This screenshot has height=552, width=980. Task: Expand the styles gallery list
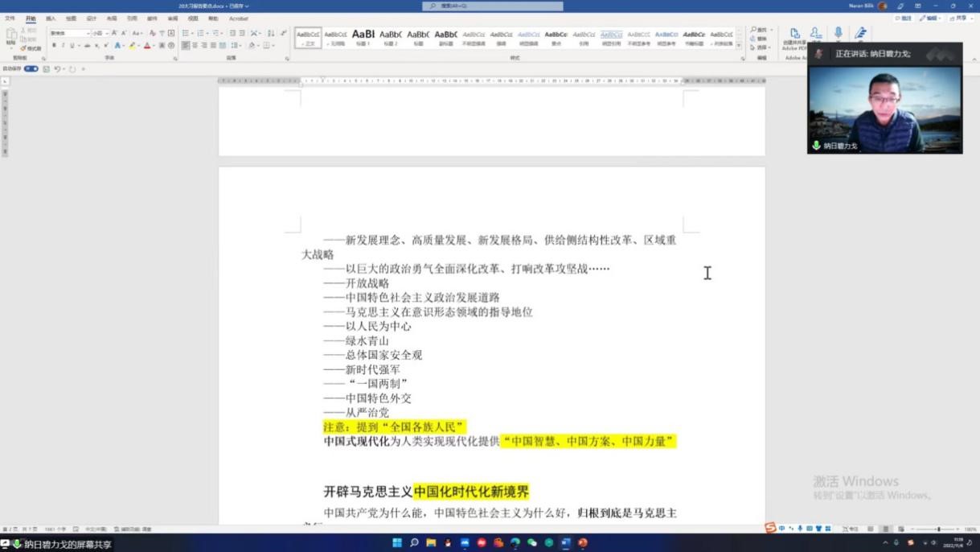point(740,47)
